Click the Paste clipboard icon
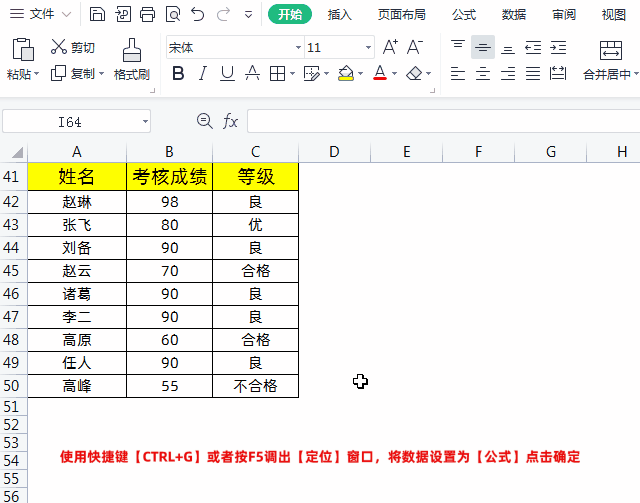Image resolution: width=640 pixels, height=503 pixels. point(23,49)
